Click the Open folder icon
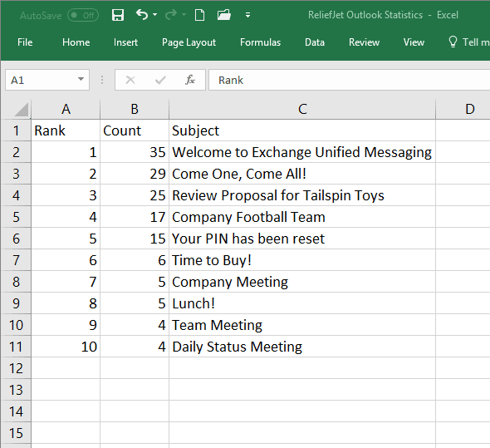This screenshot has height=448, width=490. (x=224, y=15)
